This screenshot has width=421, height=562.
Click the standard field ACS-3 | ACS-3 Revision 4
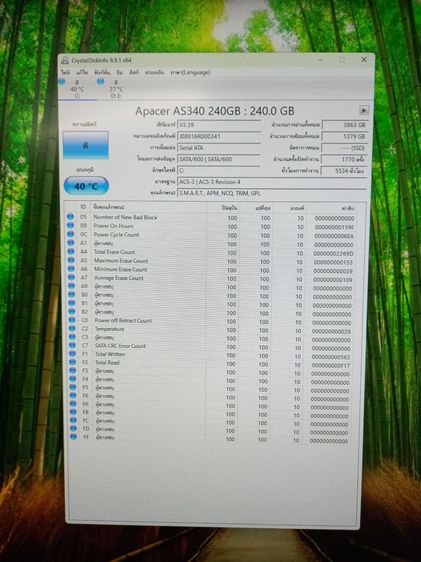(272, 182)
